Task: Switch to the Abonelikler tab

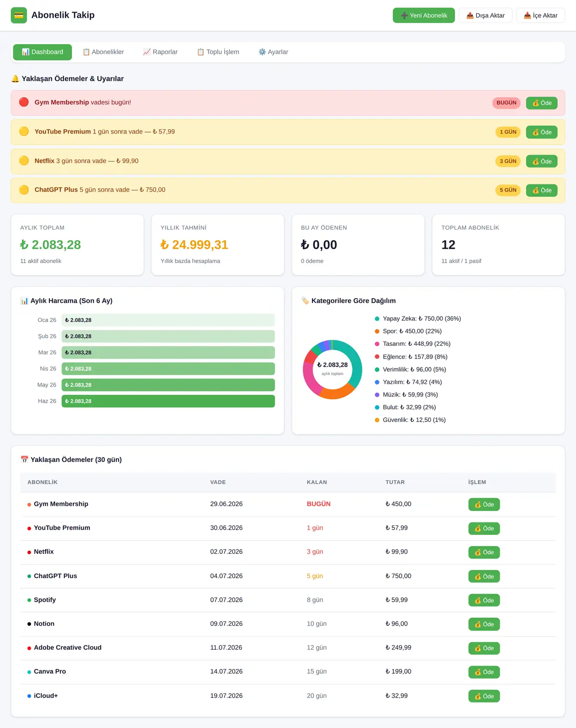Action: click(103, 52)
